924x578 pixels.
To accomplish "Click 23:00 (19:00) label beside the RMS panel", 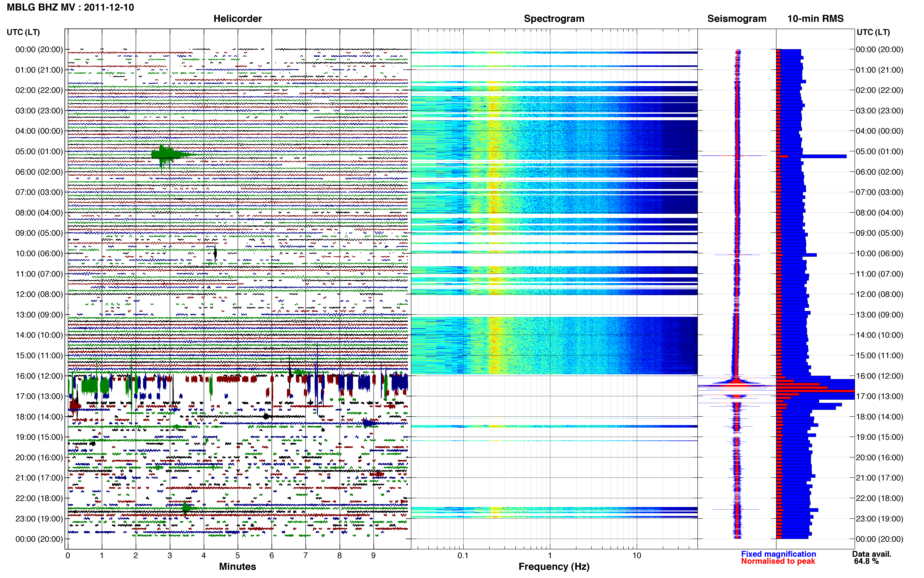I will [880, 518].
